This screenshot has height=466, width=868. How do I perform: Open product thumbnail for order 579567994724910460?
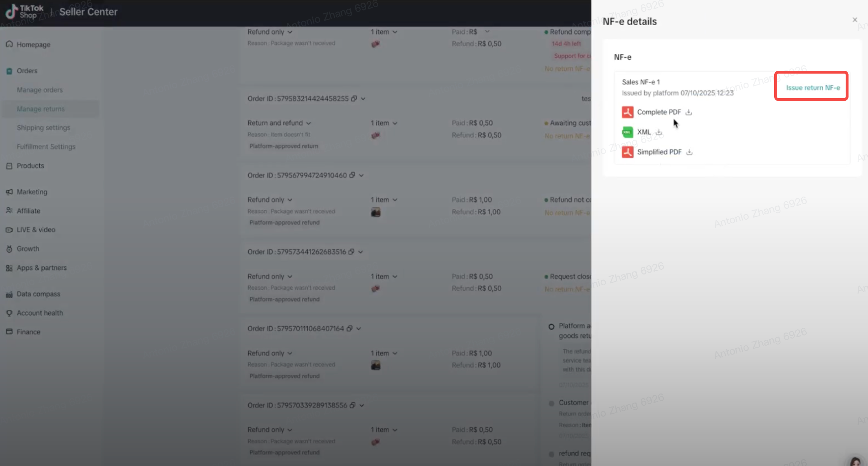376,212
